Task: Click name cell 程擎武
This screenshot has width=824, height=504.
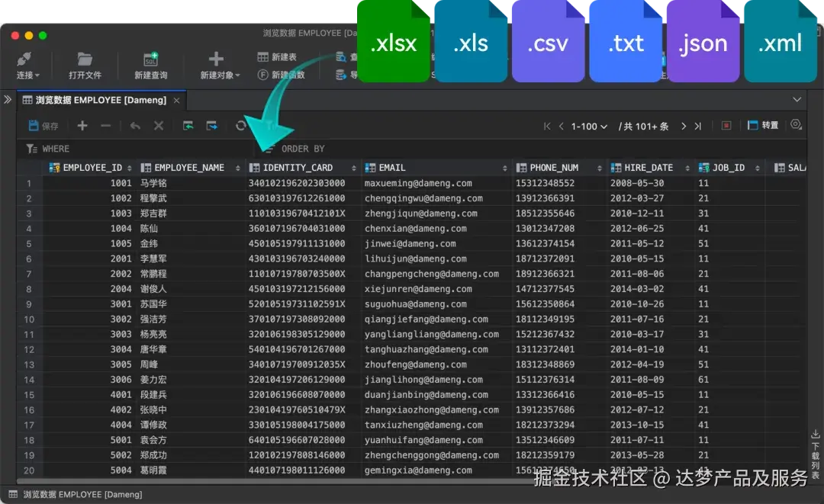Action: (x=153, y=198)
